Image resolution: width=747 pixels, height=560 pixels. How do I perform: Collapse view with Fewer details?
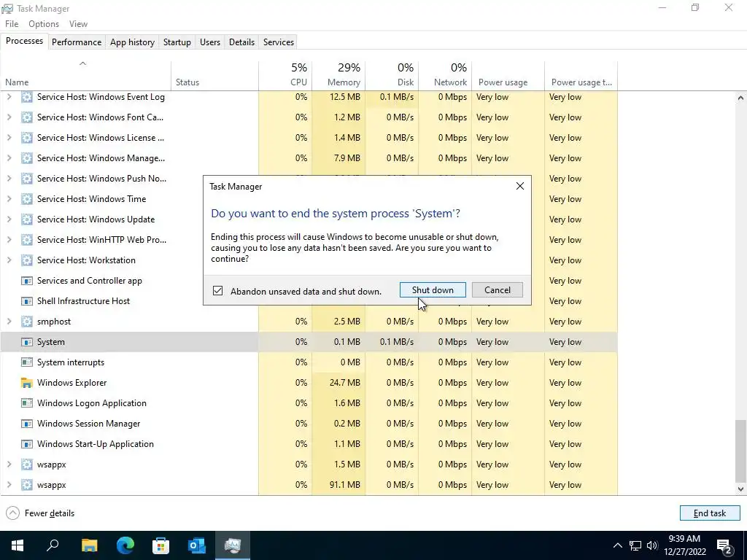coord(40,513)
